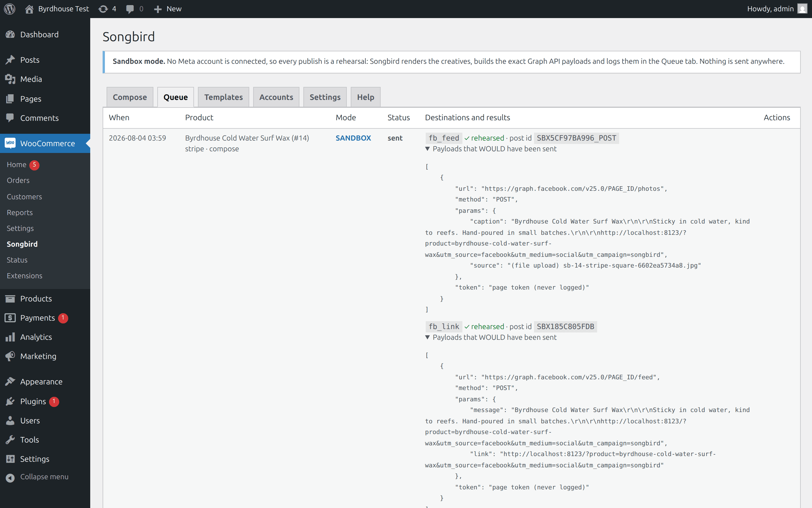Click the plus New icon in admin bar

coord(158,9)
